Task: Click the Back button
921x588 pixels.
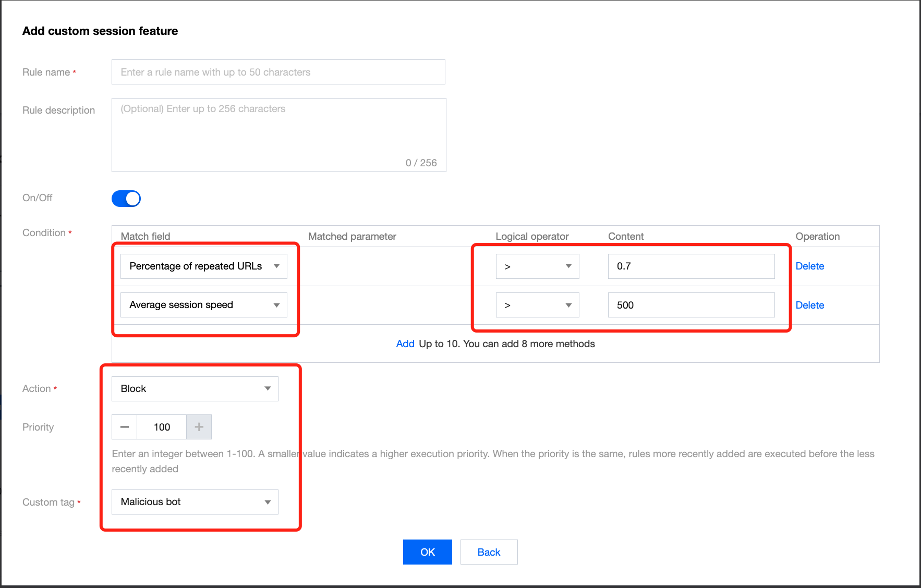Action: click(x=489, y=552)
